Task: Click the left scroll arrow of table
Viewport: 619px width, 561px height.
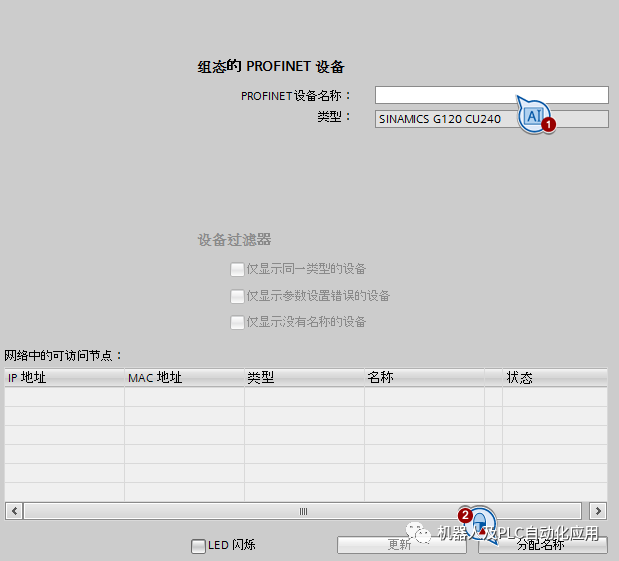Action: coord(14,511)
